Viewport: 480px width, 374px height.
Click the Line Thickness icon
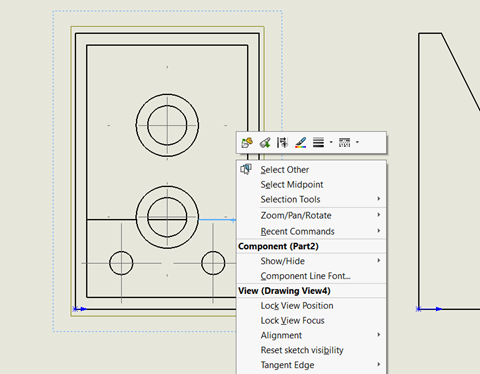point(318,143)
